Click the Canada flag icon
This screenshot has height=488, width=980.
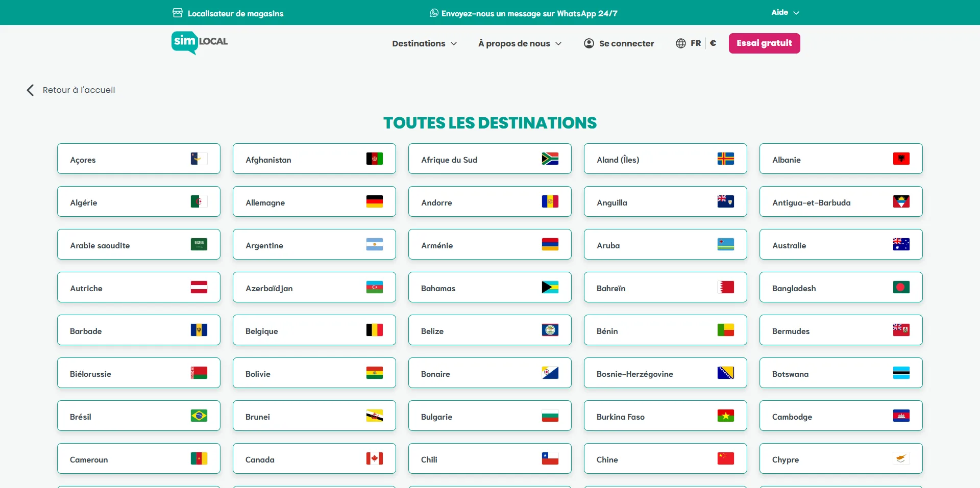(x=374, y=459)
